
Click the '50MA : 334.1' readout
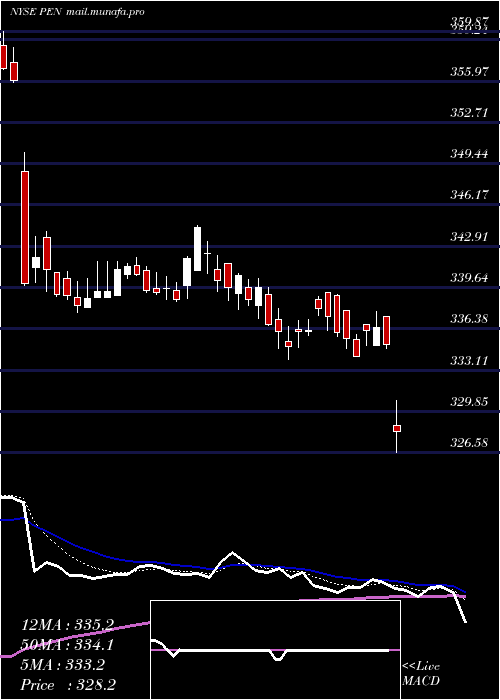click(x=67, y=645)
